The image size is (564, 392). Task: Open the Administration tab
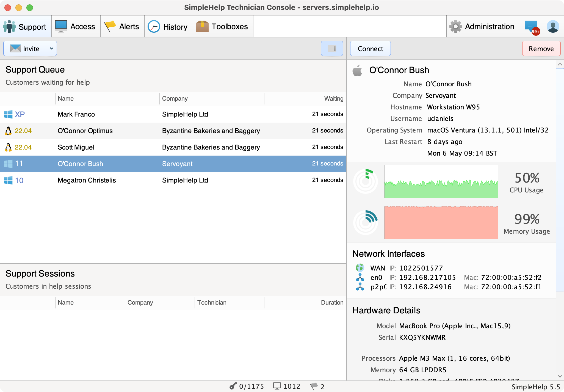coord(483,27)
